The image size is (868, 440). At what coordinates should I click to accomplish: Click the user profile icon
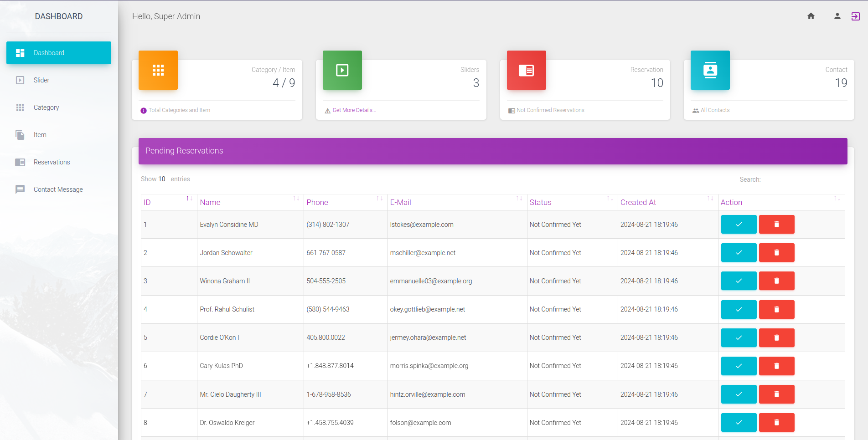point(837,16)
